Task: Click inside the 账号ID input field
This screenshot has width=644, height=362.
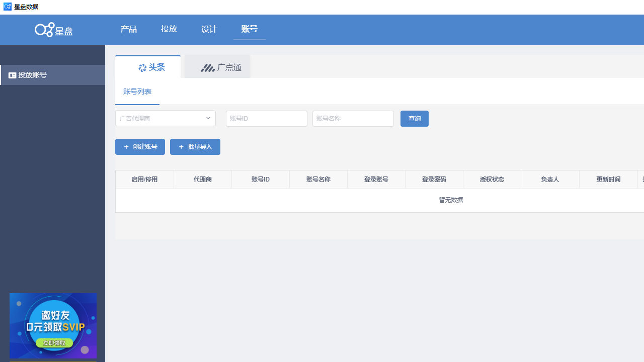Action: 266,118
